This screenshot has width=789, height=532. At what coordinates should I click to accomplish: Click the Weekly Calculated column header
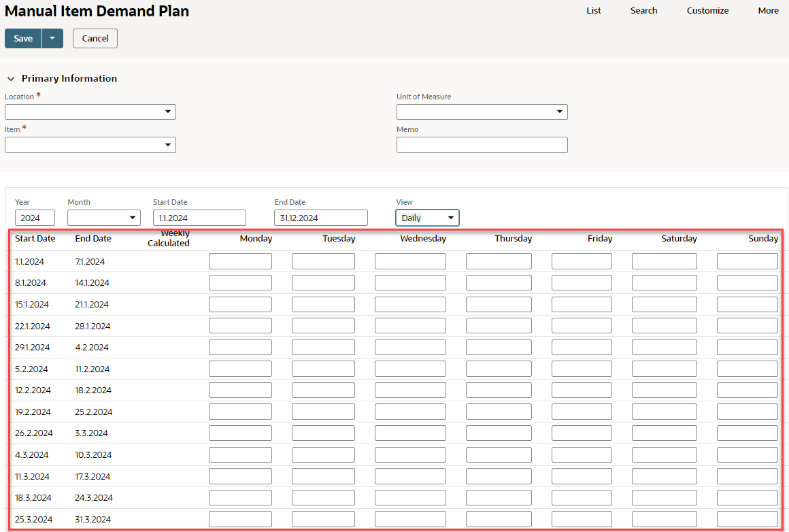coord(169,238)
